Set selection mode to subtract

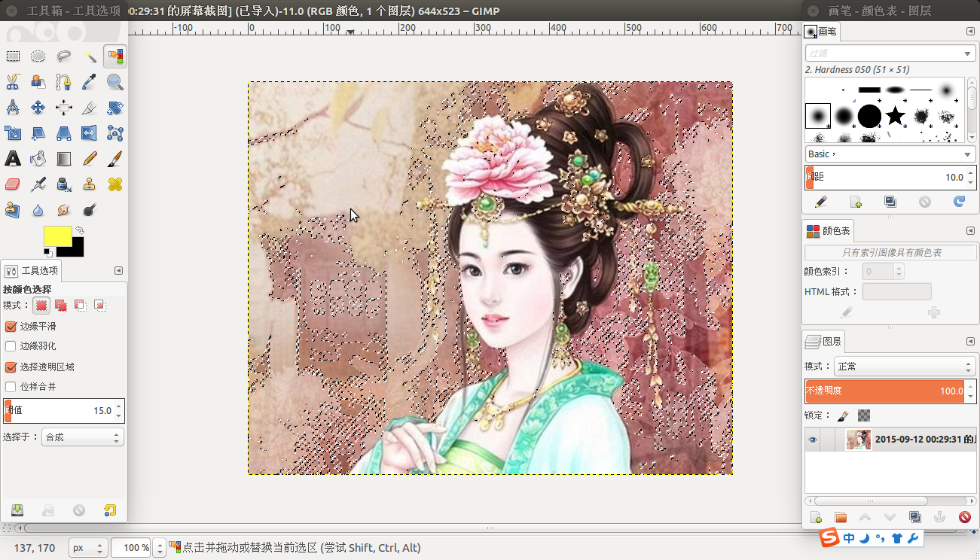[x=81, y=306]
